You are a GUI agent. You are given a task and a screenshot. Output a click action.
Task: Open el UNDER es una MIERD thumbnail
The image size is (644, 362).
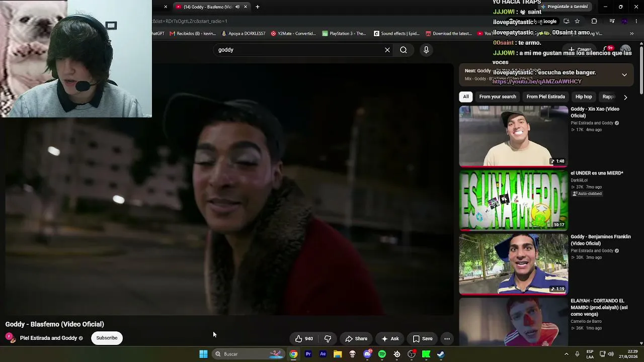tap(513, 200)
